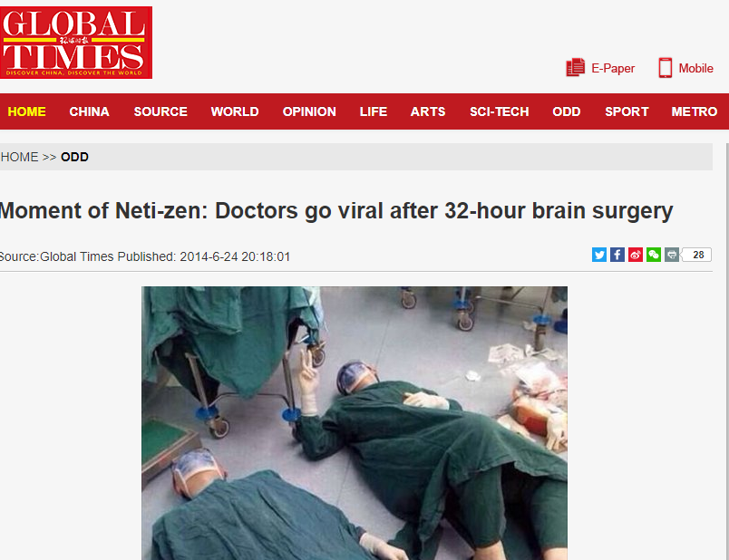Click the print icon
The width and height of the screenshot is (729, 560).
click(x=671, y=255)
